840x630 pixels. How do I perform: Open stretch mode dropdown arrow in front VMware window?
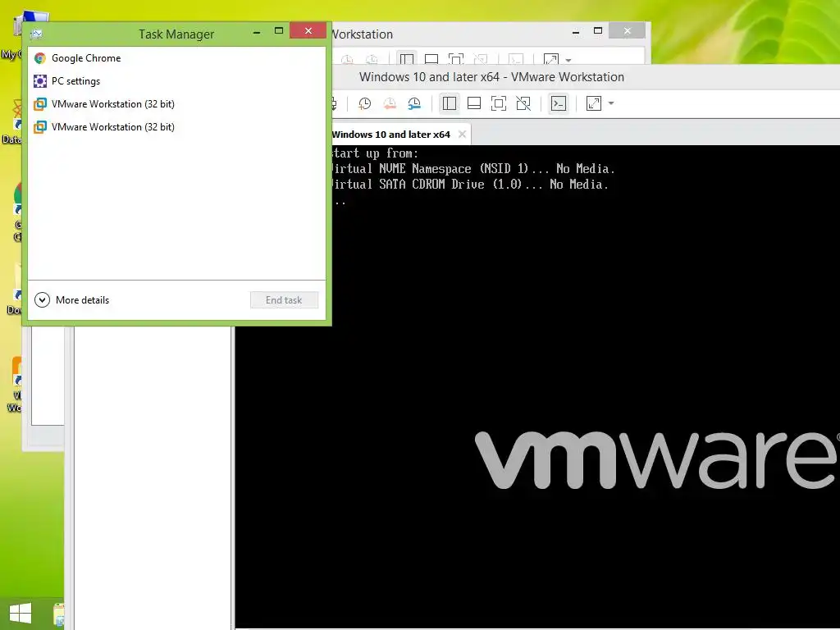tap(611, 103)
